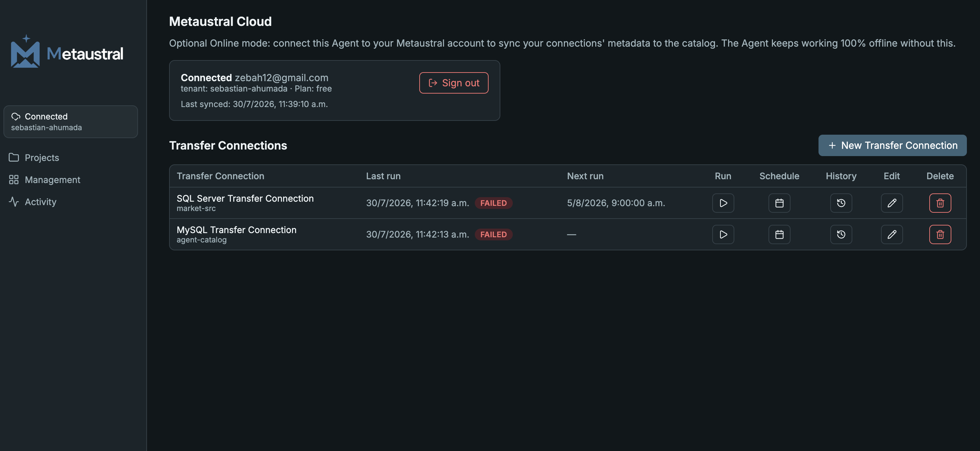The image size is (980, 451).
Task: Select the Connected sebastian-ahumada status card
Action: coord(71,122)
